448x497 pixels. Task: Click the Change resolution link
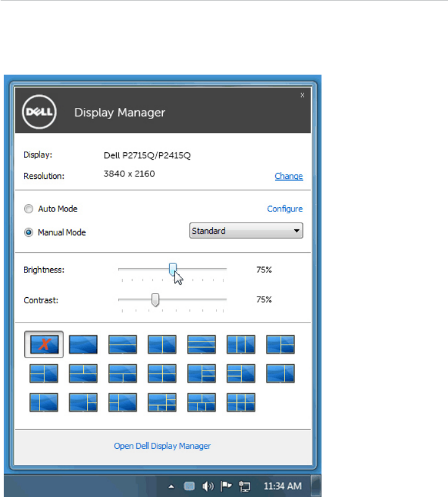click(x=289, y=176)
